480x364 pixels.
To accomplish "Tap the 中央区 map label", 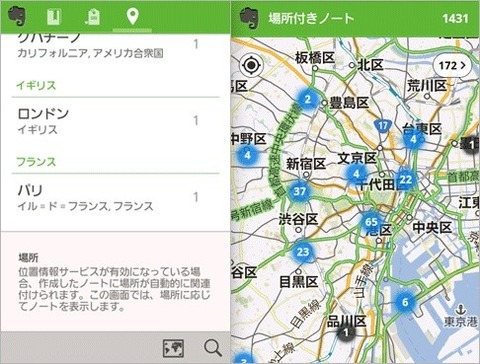I will (x=432, y=228).
